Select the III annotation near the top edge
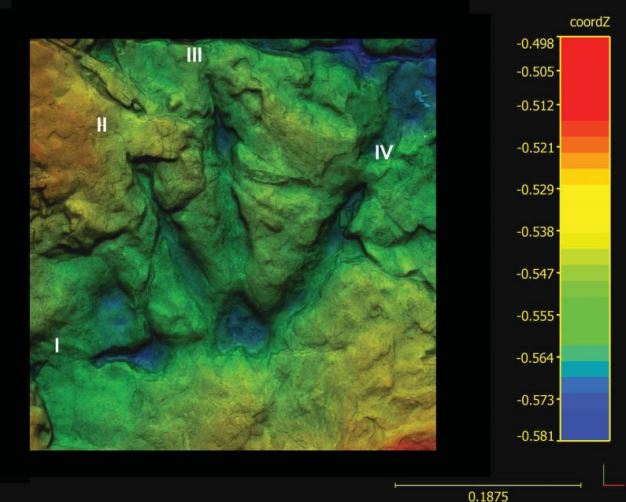 [194, 56]
